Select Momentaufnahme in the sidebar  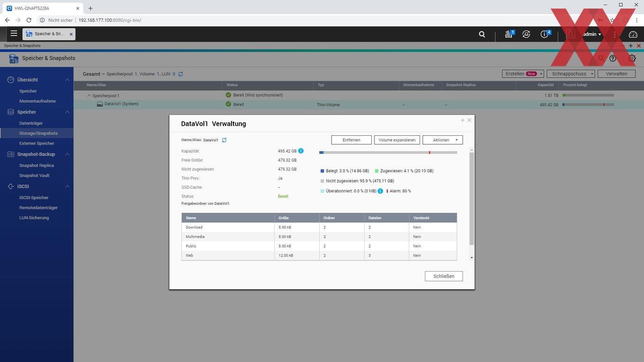(37, 101)
